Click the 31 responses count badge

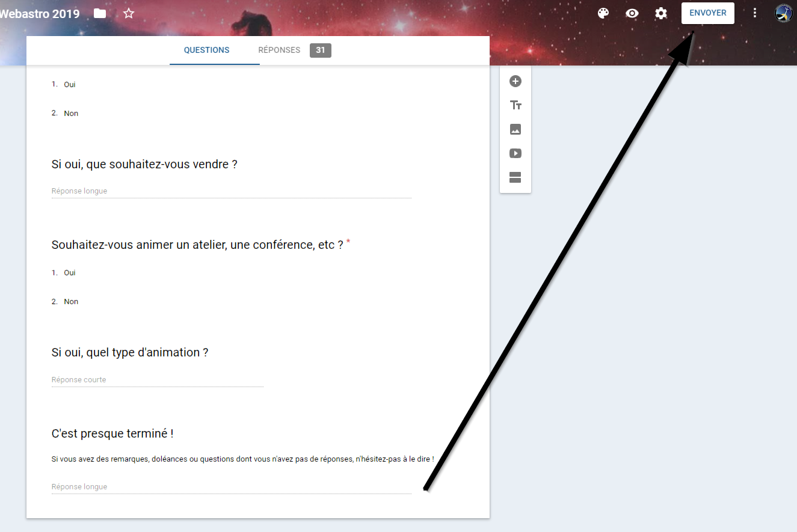click(x=321, y=50)
